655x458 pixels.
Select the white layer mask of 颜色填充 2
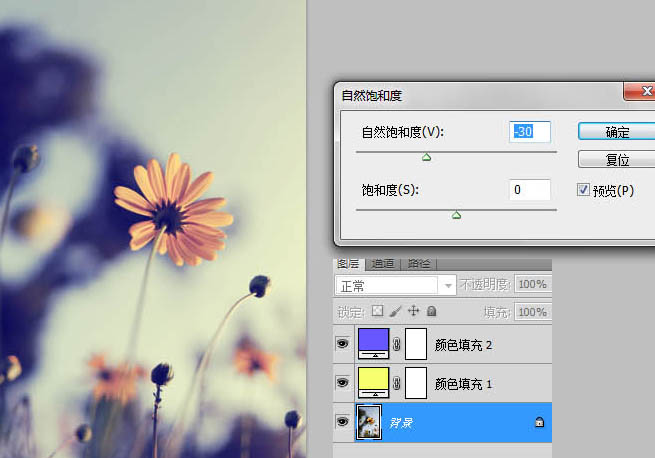tap(415, 345)
